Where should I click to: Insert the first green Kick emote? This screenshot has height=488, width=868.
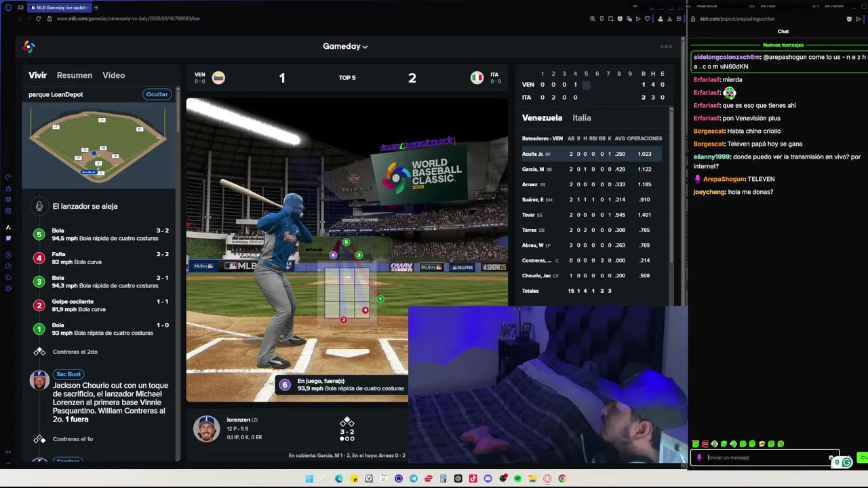click(696, 444)
